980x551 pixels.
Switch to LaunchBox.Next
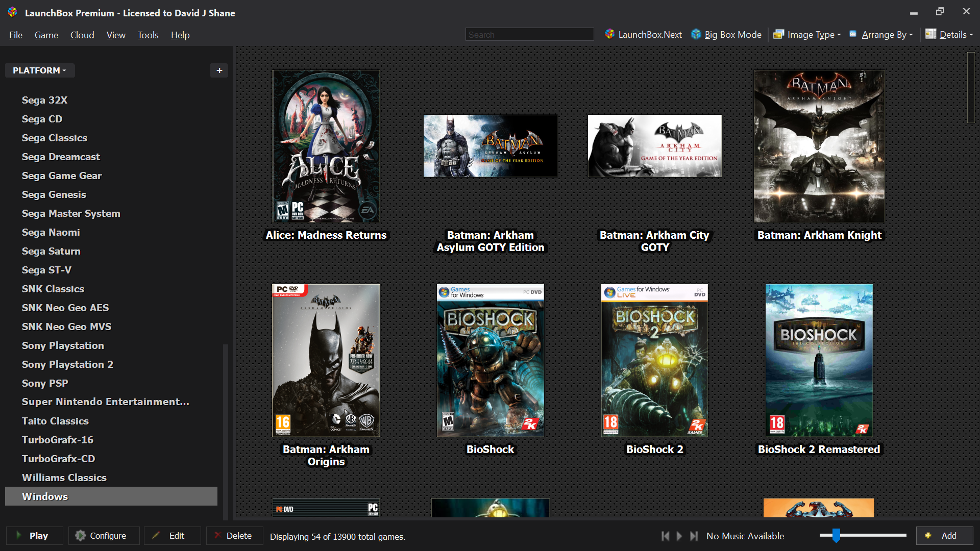click(x=644, y=35)
